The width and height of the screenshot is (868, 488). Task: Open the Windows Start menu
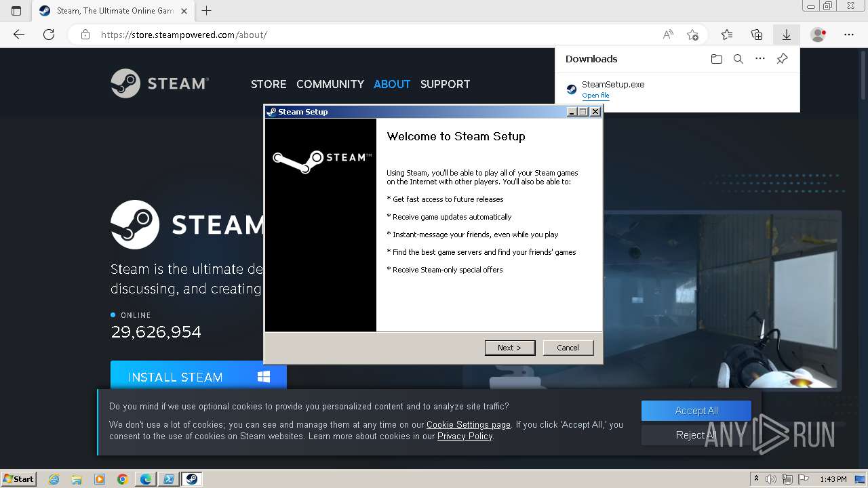point(19,479)
